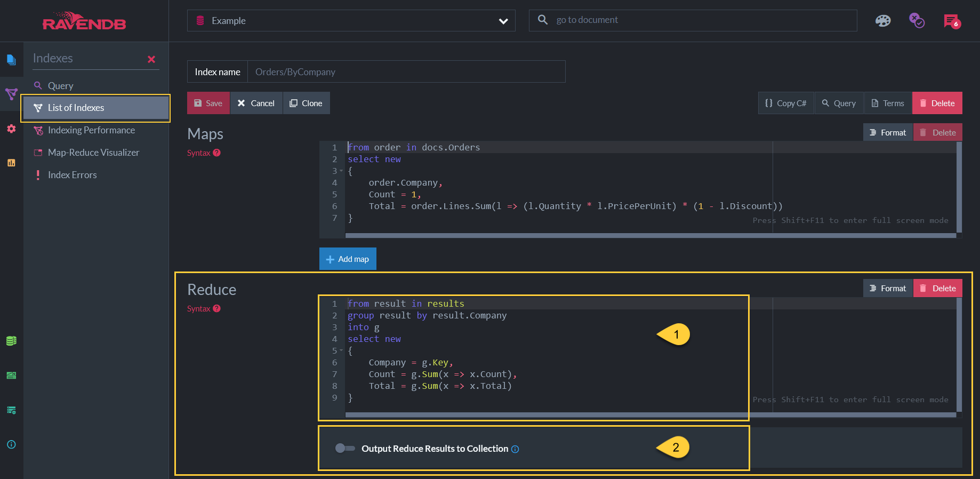Open index Terms button
Viewport: 980px width, 479px height.
pyautogui.click(x=888, y=103)
